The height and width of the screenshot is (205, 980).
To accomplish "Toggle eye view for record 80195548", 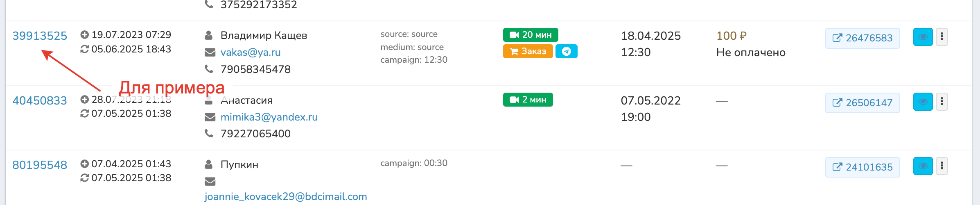I will (x=923, y=166).
